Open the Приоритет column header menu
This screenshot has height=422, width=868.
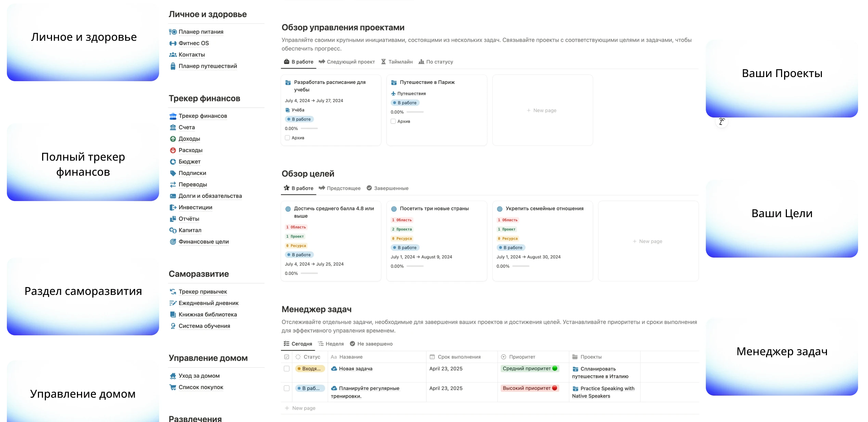pyautogui.click(x=522, y=357)
